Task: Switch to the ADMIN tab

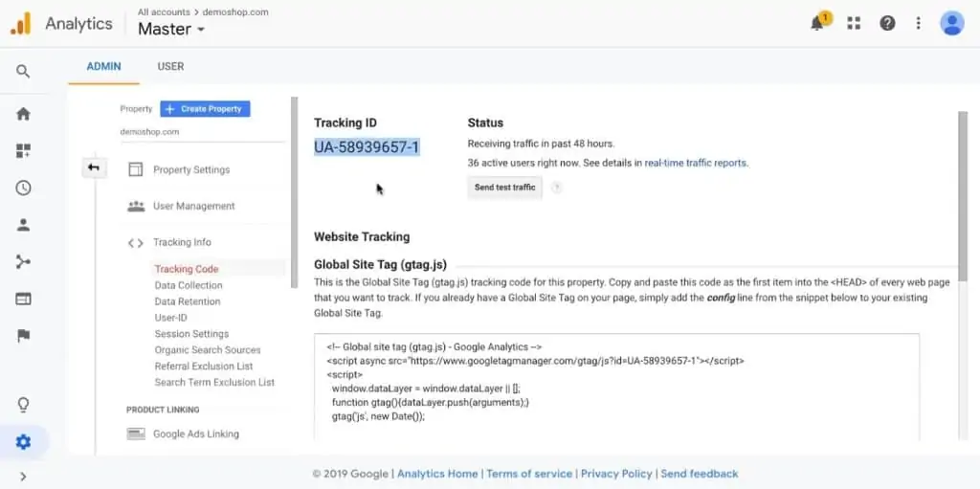Action: [103, 66]
